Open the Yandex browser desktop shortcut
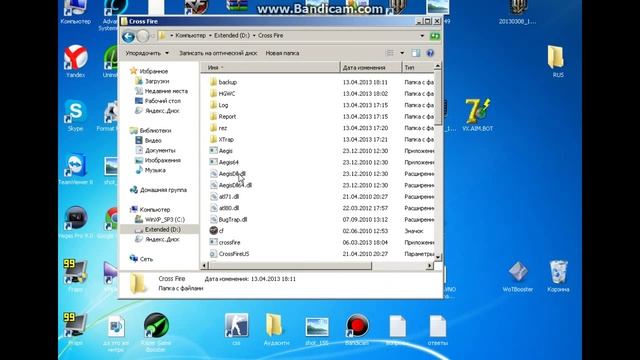Screen dimensions: 640x360 click(x=76, y=61)
